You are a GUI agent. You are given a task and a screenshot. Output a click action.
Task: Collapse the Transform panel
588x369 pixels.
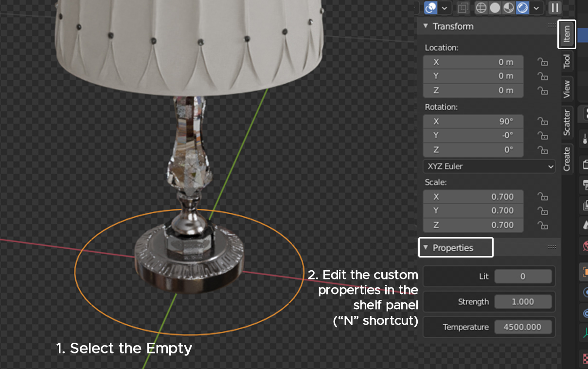[426, 26]
